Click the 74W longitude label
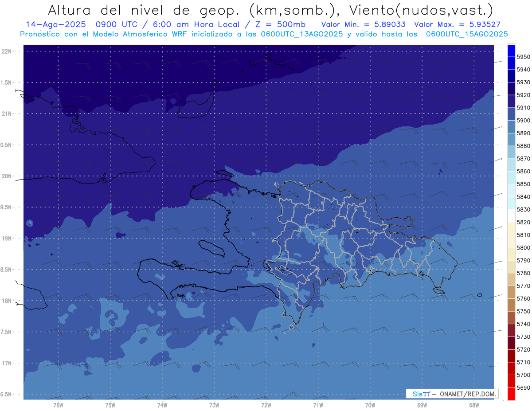The image size is (532, 411). [162, 405]
